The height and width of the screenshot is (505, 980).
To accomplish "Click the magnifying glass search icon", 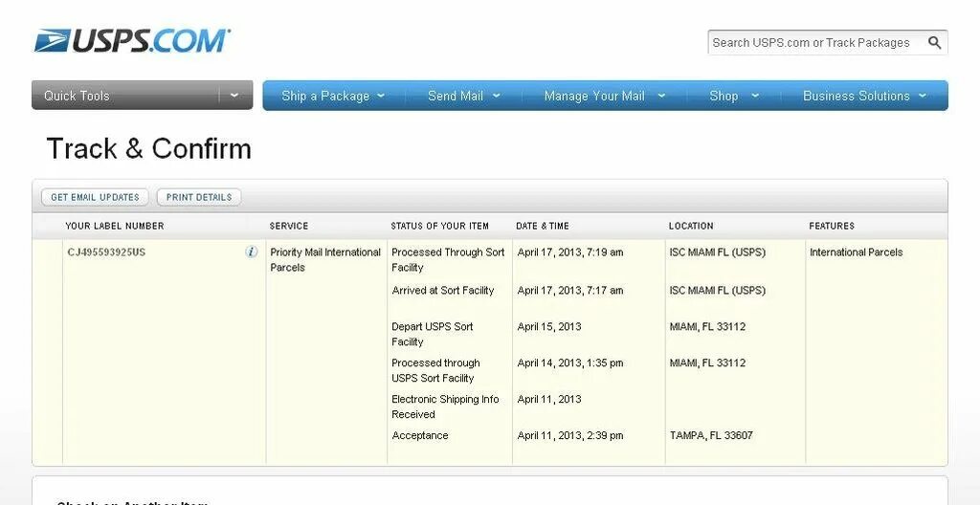I will pos(934,42).
